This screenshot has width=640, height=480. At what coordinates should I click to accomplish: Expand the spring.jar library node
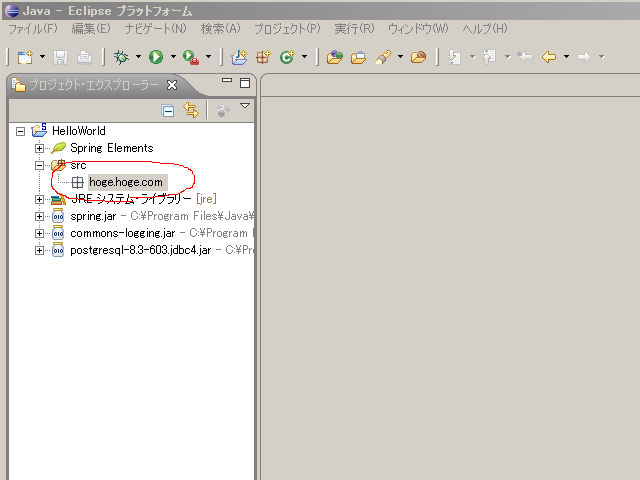point(40,216)
